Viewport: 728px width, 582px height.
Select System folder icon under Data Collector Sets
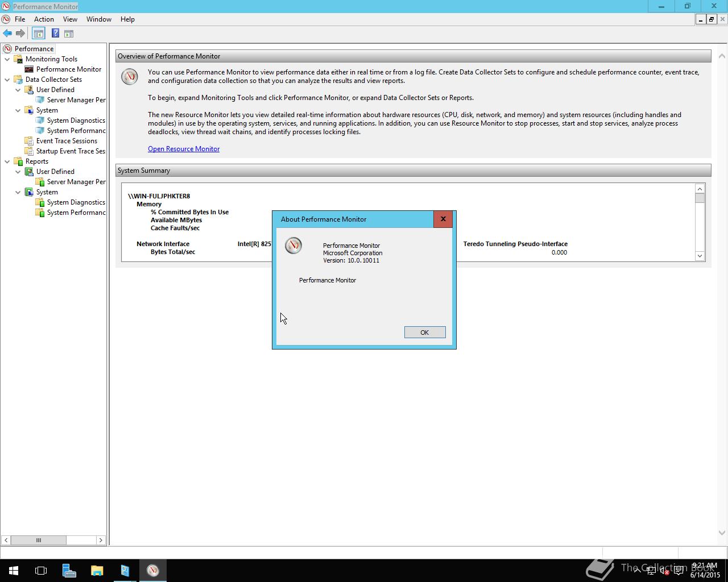[29, 110]
